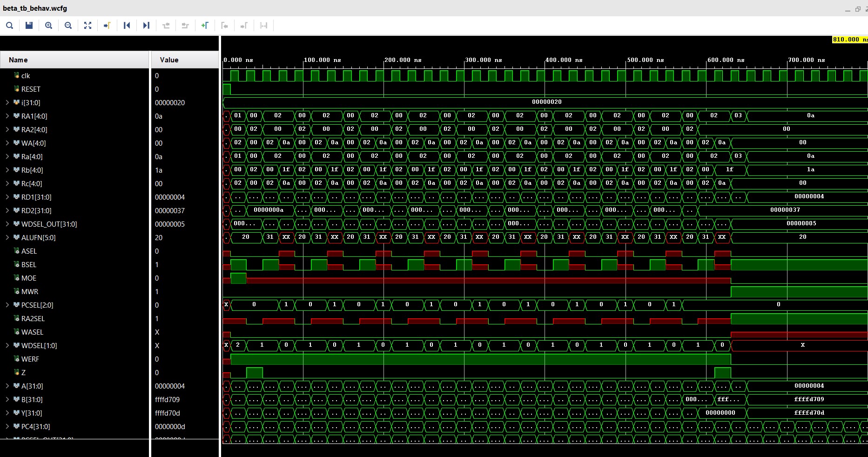Image resolution: width=868 pixels, height=457 pixels.
Task: Select the clk signal icon
Action: (x=17, y=75)
